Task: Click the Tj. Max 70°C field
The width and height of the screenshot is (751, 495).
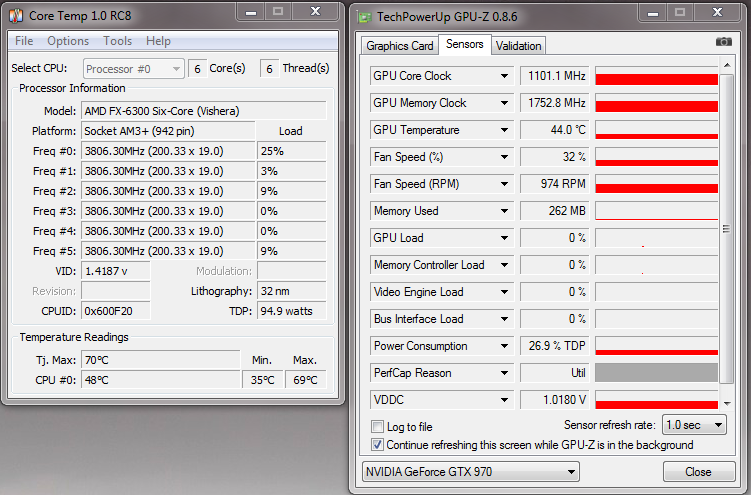Action: (160, 360)
